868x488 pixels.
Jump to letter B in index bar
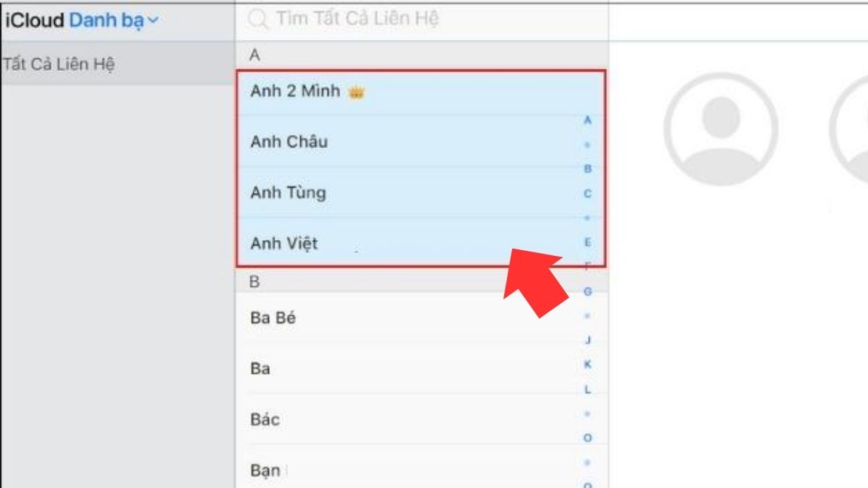587,168
